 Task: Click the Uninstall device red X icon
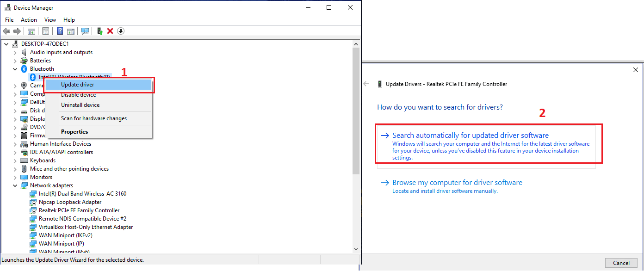[x=110, y=31]
